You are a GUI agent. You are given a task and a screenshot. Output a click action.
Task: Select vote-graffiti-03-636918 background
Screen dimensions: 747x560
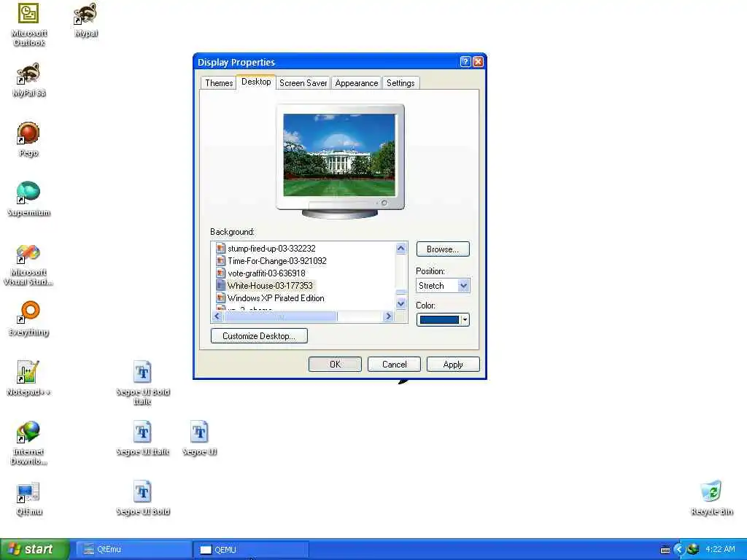(x=260, y=273)
